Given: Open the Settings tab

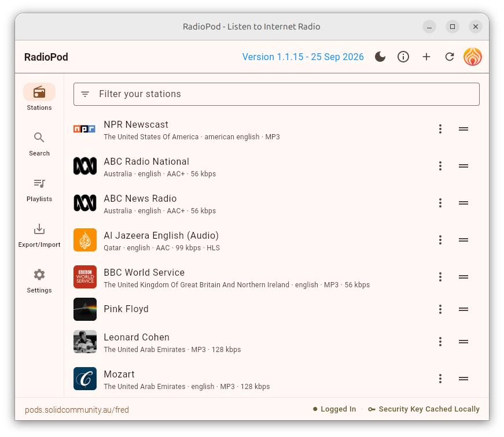Looking at the screenshot, I should (39, 280).
